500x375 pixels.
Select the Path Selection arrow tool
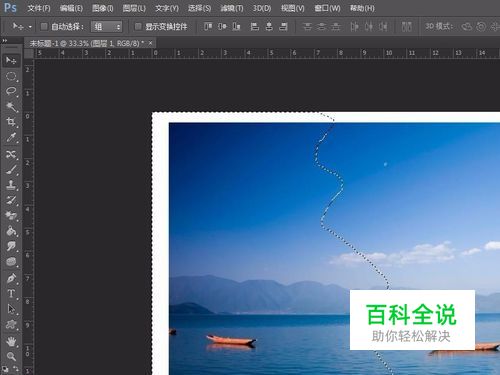(11, 309)
